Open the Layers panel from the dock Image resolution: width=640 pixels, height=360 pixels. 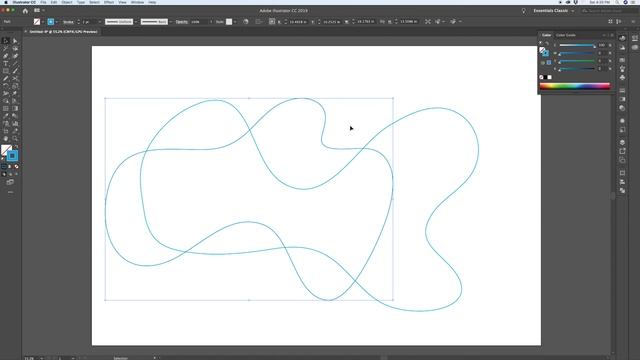pos(622,142)
